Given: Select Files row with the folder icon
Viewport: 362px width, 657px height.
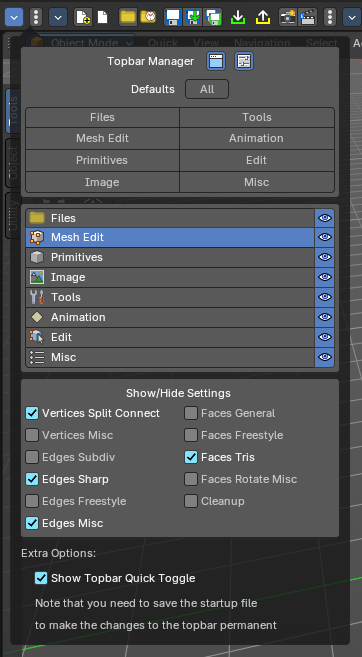Looking at the screenshot, I should point(170,218).
